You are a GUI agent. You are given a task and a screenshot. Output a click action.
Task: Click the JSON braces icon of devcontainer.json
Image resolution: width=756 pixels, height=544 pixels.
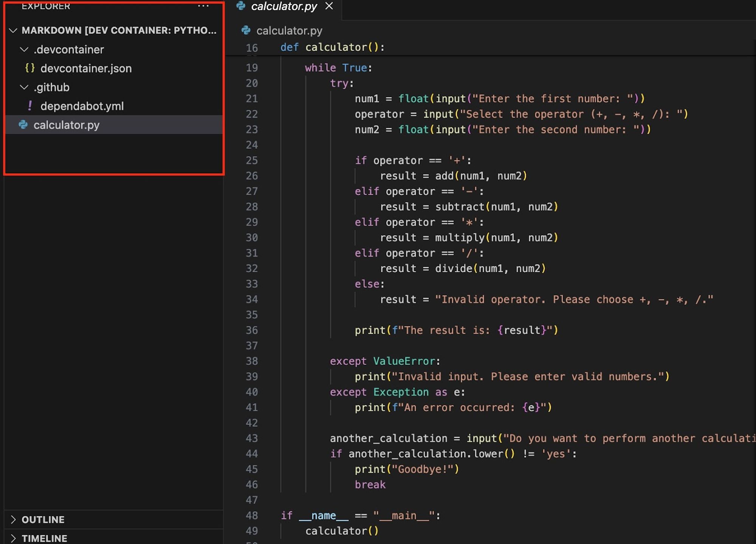pyautogui.click(x=30, y=68)
